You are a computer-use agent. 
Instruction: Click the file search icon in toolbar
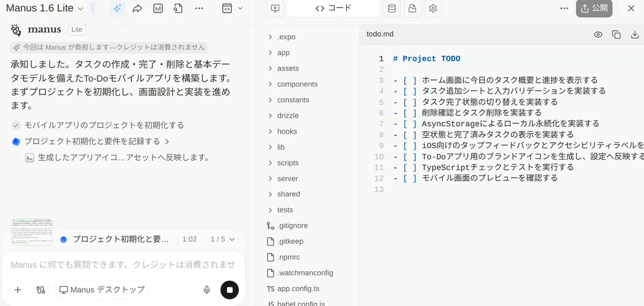[178, 9]
